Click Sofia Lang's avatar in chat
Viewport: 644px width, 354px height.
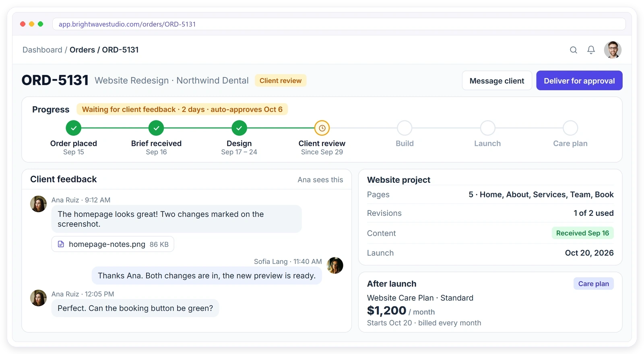pos(335,265)
